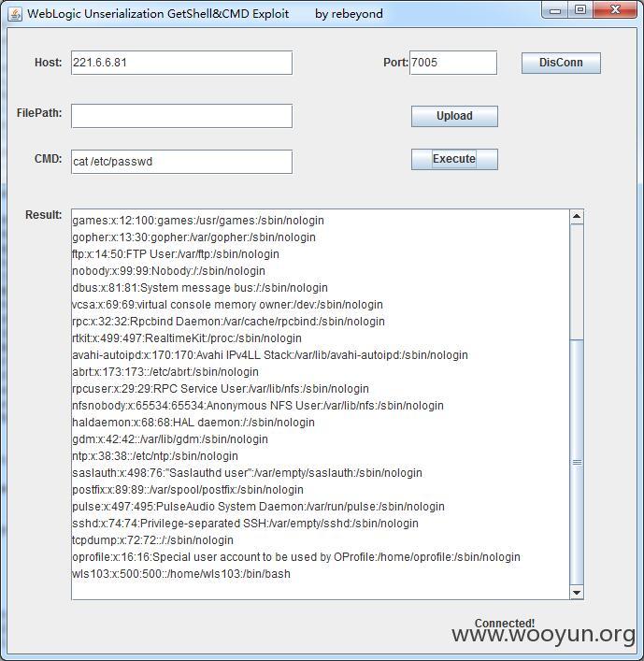Minimize the WebLogic exploit window

click(554, 10)
